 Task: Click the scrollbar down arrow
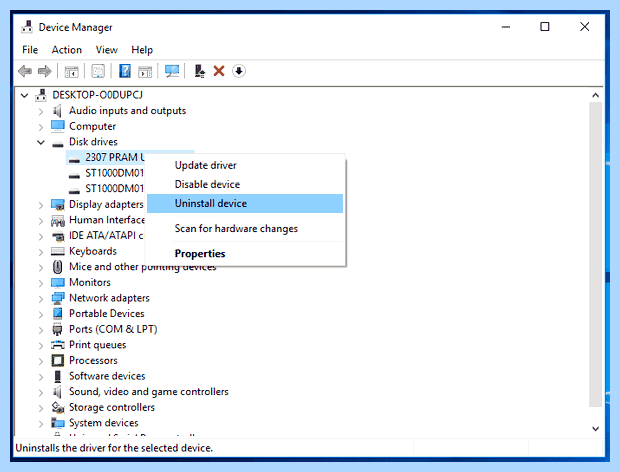click(x=595, y=429)
